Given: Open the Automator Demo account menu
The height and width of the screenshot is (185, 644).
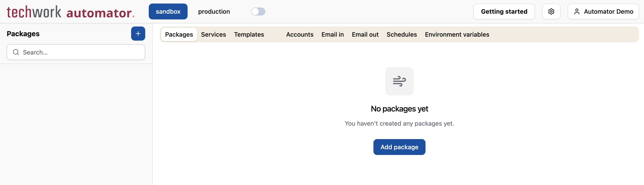Looking at the screenshot, I should pyautogui.click(x=603, y=11).
